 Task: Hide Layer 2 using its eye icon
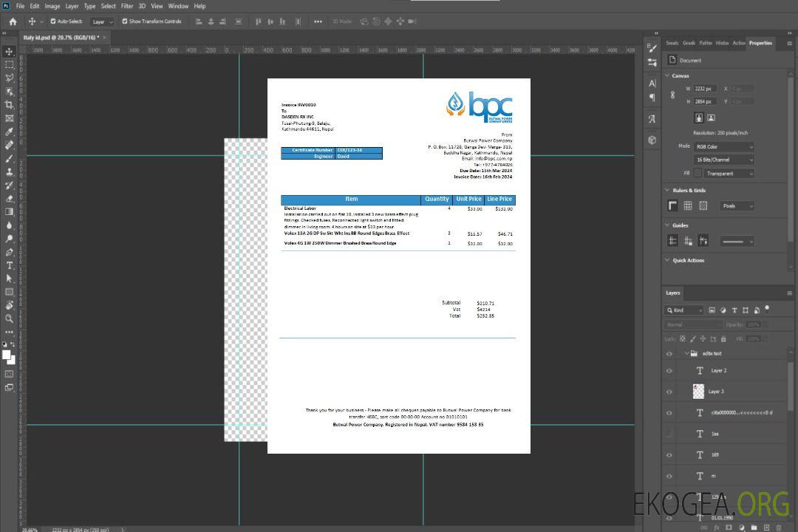[x=669, y=371]
